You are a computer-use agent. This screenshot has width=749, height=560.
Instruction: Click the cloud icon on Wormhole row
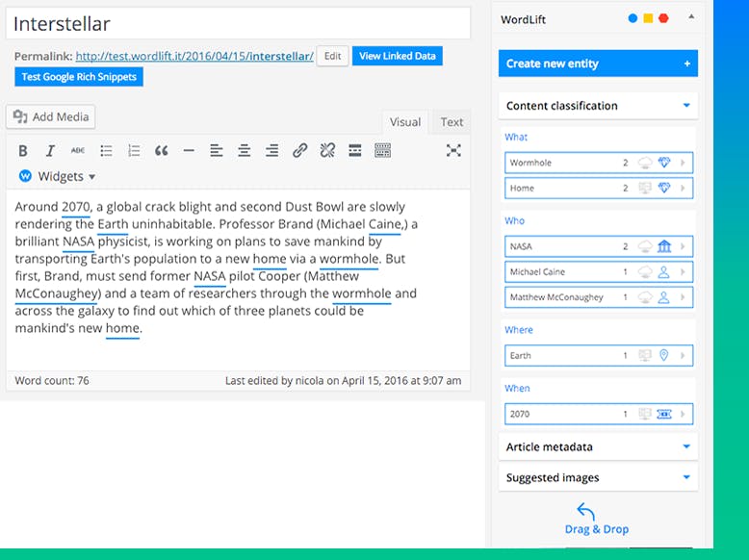[x=645, y=163]
